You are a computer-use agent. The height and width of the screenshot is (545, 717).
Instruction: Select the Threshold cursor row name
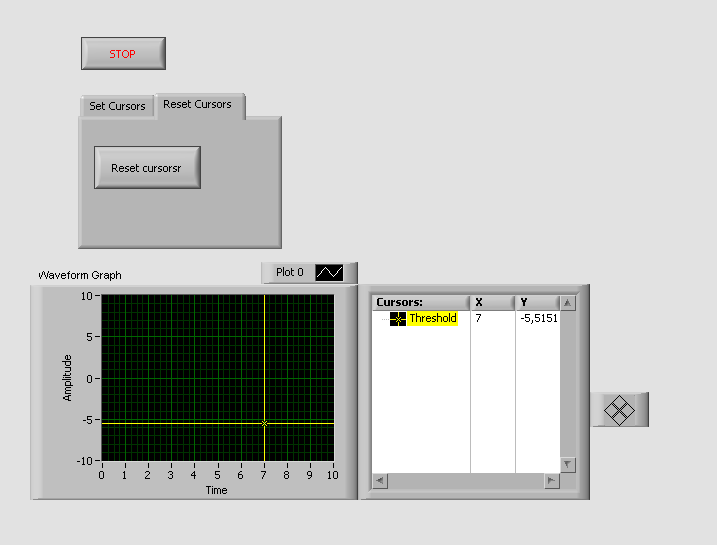432,319
